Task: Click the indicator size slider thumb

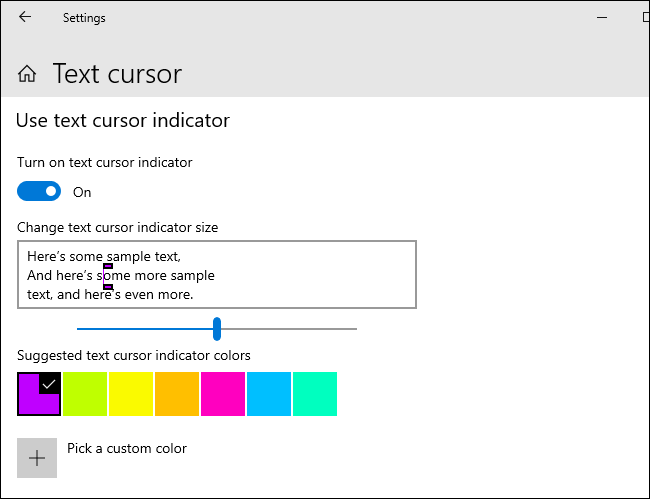Action: click(x=217, y=328)
